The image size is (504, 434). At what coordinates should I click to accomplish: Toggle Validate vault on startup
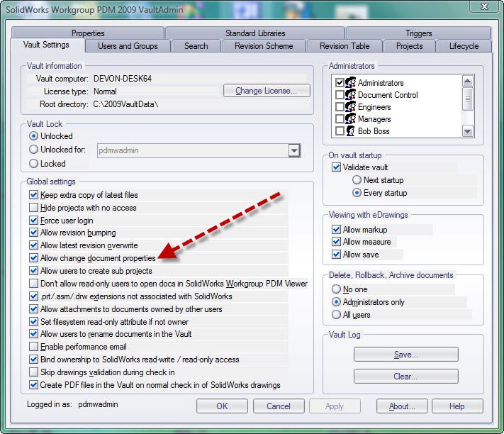pos(336,167)
